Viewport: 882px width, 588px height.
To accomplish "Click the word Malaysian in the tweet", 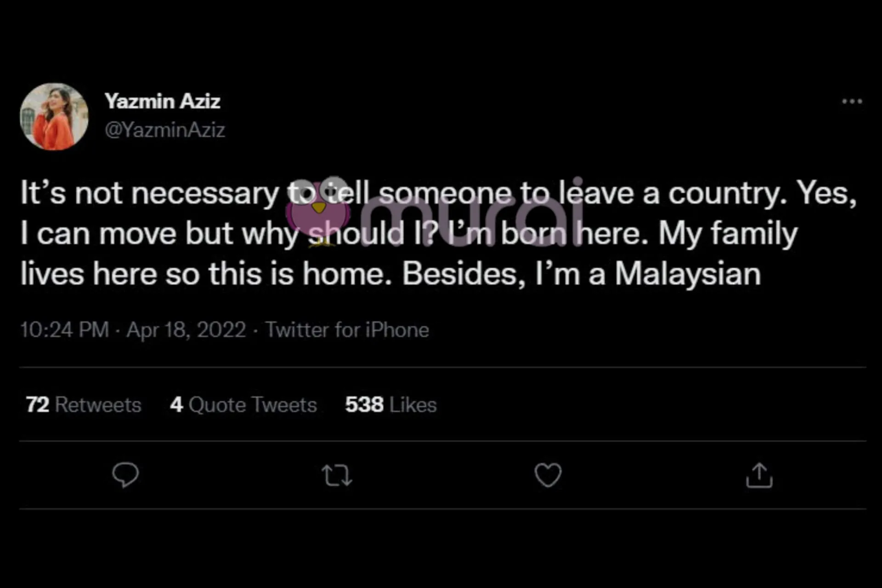I will coord(688,274).
